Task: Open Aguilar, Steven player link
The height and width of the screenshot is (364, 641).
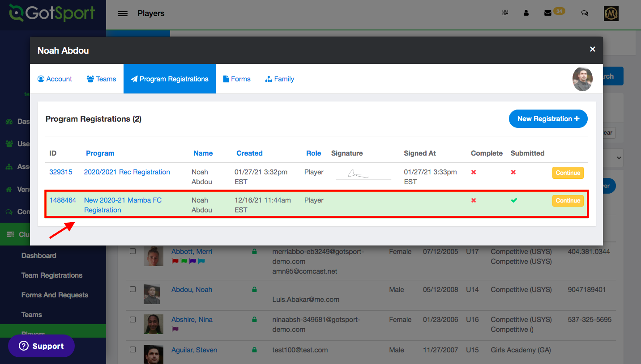Action: point(194,350)
